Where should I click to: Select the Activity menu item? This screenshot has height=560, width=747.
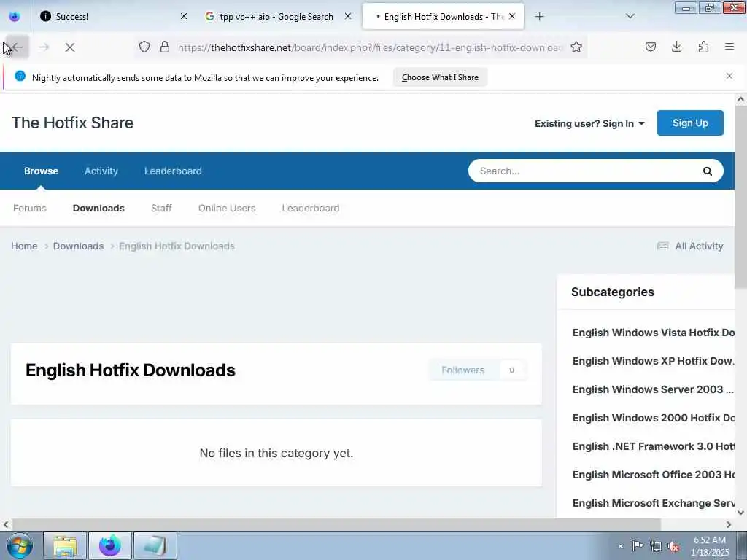point(101,171)
